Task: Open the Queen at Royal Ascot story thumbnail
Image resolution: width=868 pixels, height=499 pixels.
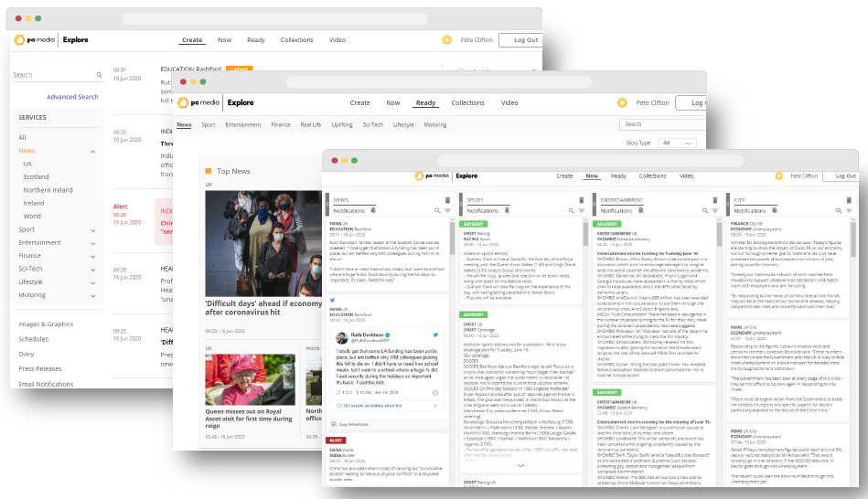Action: click(251, 379)
